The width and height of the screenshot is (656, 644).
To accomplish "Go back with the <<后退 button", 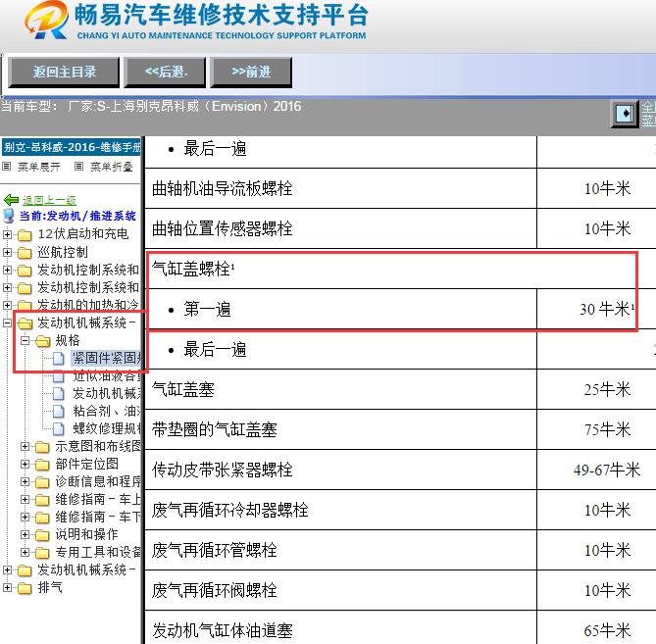I will pos(166,72).
